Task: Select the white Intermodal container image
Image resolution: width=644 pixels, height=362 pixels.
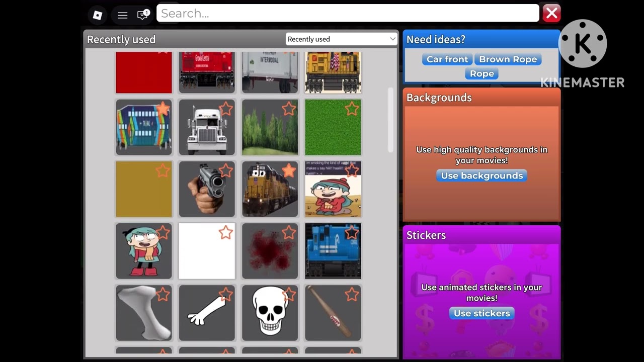Action: pyautogui.click(x=270, y=72)
